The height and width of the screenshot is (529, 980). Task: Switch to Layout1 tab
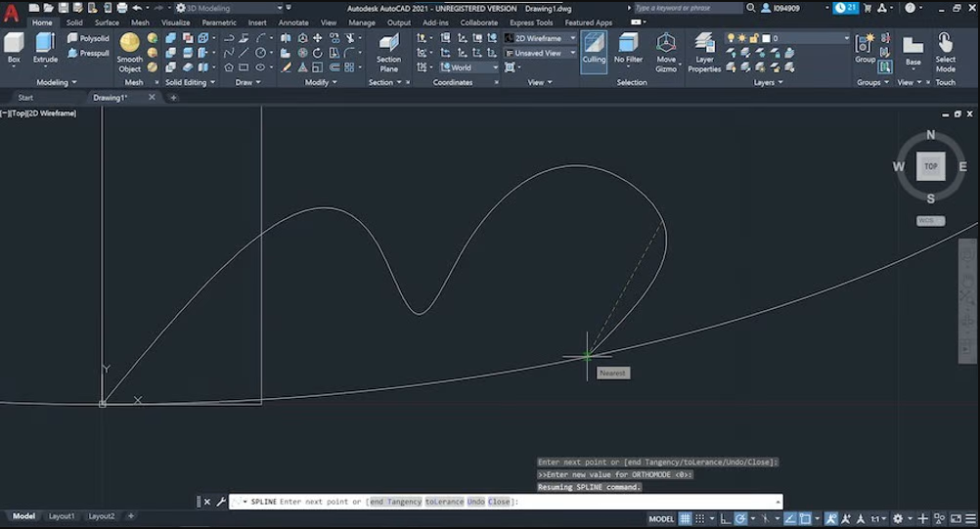pos(62,516)
